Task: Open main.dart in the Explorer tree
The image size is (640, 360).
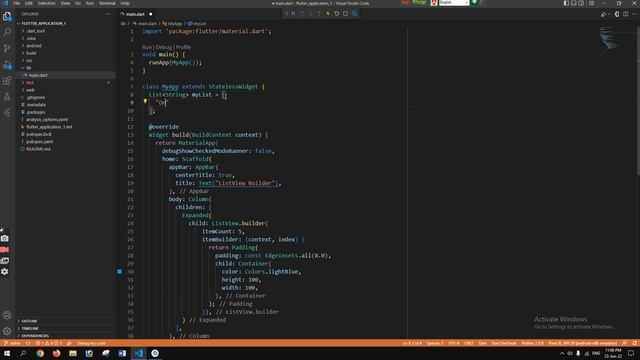Action: point(65,75)
